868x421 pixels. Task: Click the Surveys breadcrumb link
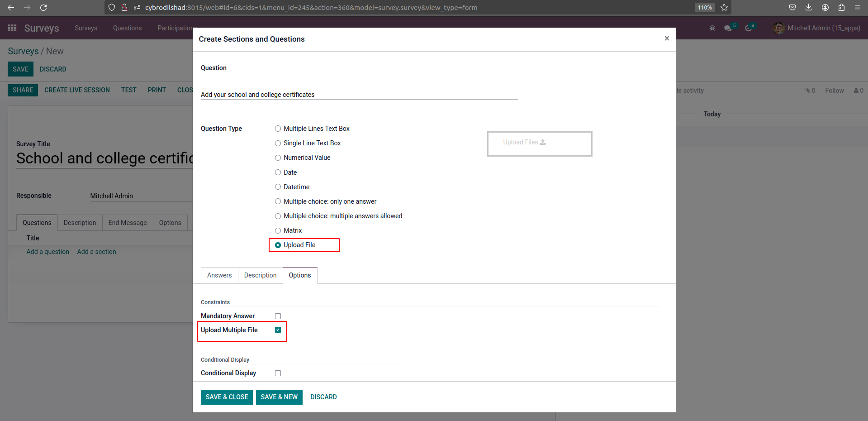click(x=23, y=51)
